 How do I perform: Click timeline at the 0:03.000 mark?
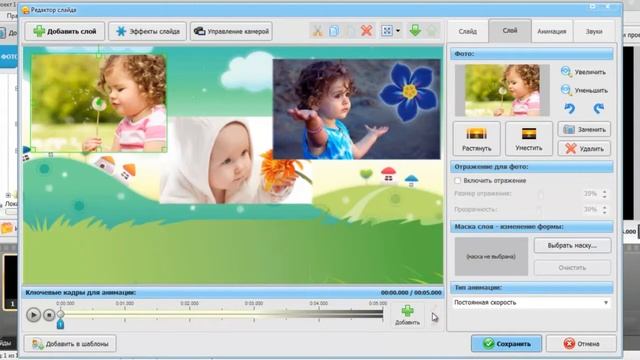[x=253, y=313]
